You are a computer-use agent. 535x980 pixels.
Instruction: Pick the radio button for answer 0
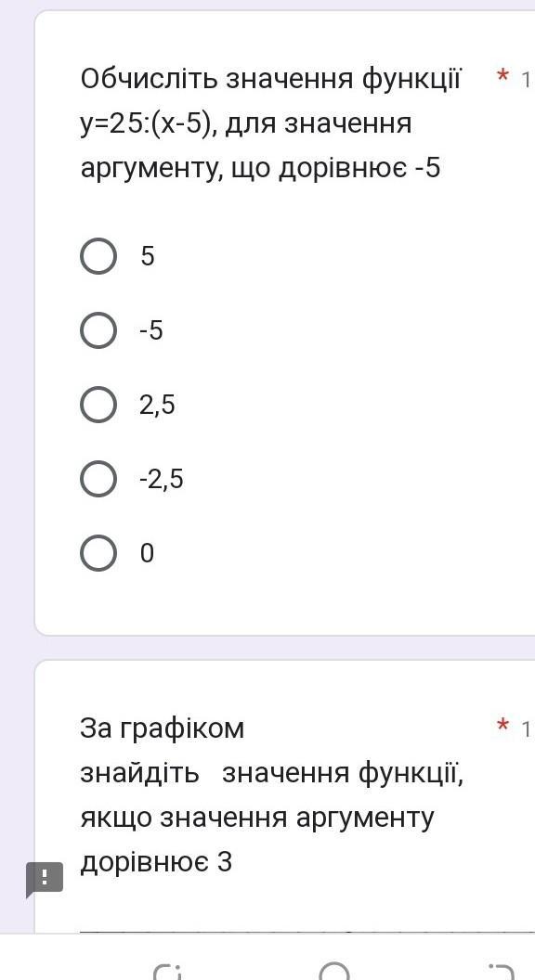tap(98, 553)
